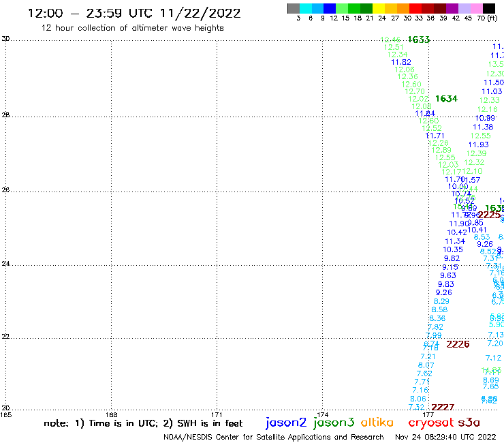This screenshot has width=504, height=443.
Task: Click the 12.39 wave height value
Action: tap(476, 153)
